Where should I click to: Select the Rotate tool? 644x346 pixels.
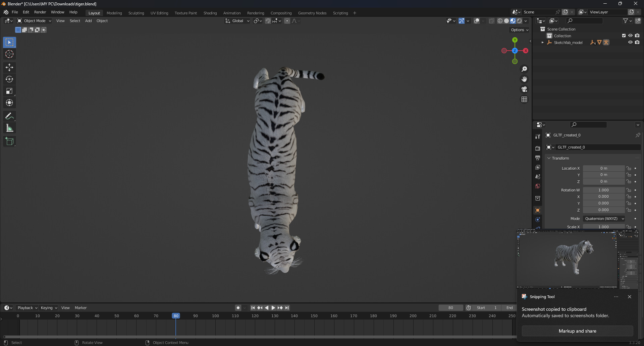tap(9, 79)
